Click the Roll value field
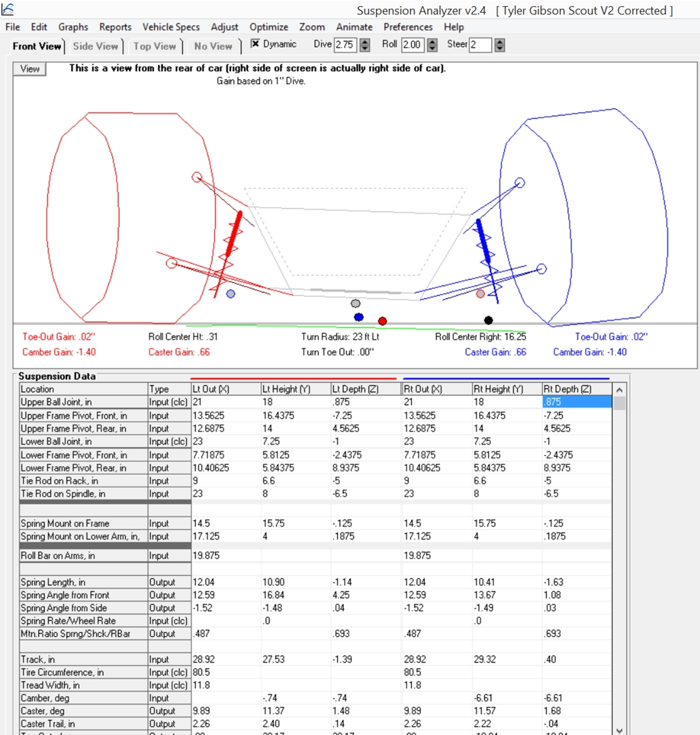The image size is (700, 735). [413, 44]
